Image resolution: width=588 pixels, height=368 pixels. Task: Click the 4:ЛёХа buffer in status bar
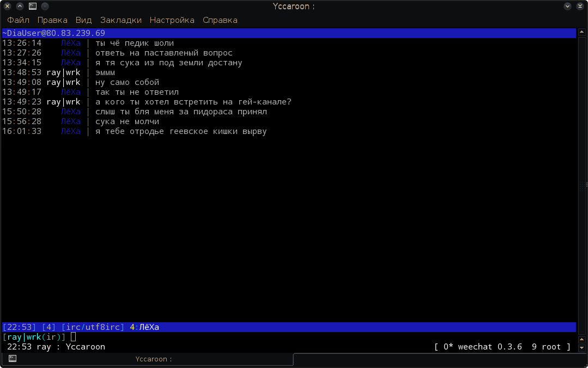[144, 327]
